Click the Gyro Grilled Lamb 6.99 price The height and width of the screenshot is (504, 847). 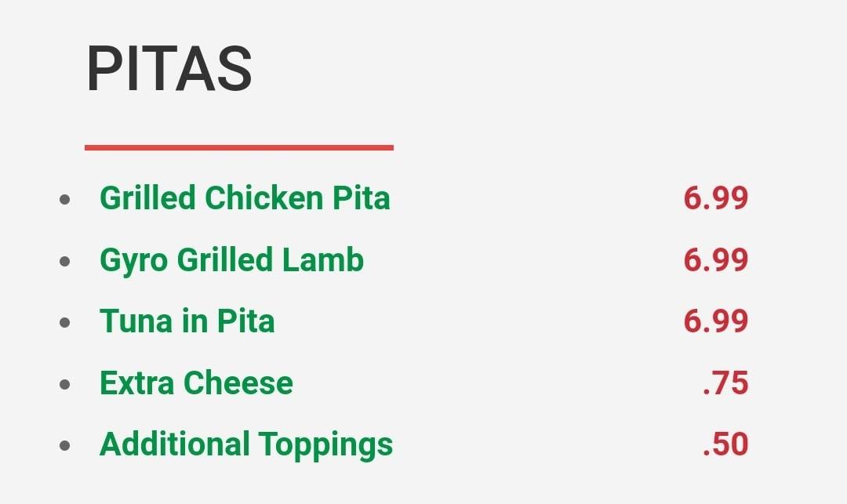[x=715, y=260]
